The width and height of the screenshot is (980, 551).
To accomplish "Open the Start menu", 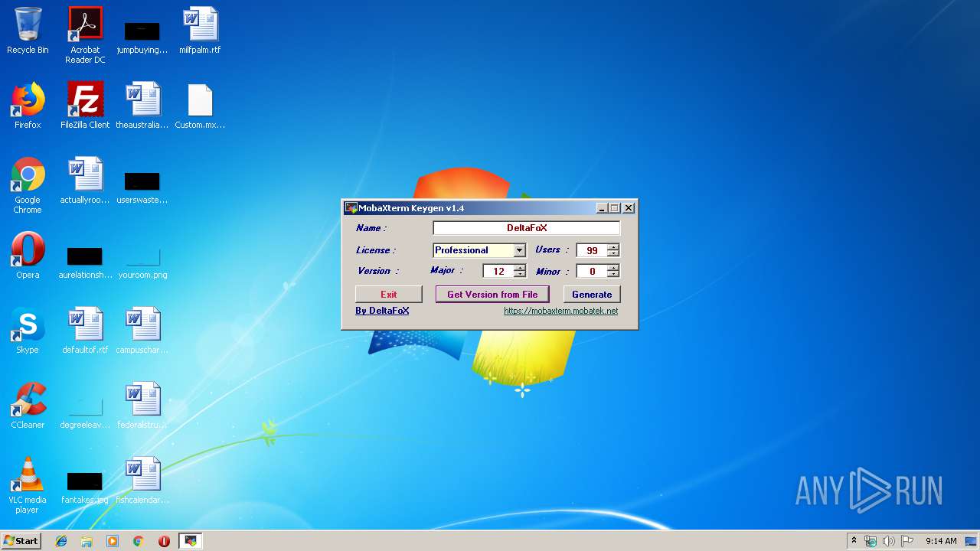I will 21,540.
